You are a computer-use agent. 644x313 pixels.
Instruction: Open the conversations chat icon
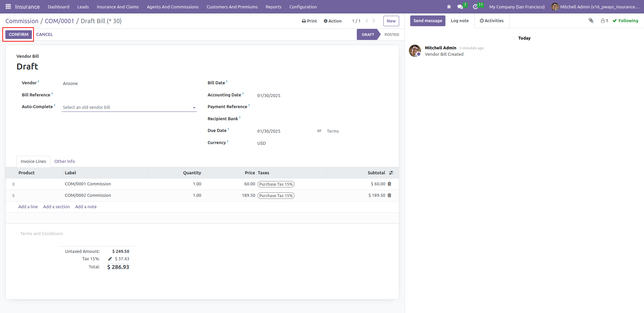[460, 7]
